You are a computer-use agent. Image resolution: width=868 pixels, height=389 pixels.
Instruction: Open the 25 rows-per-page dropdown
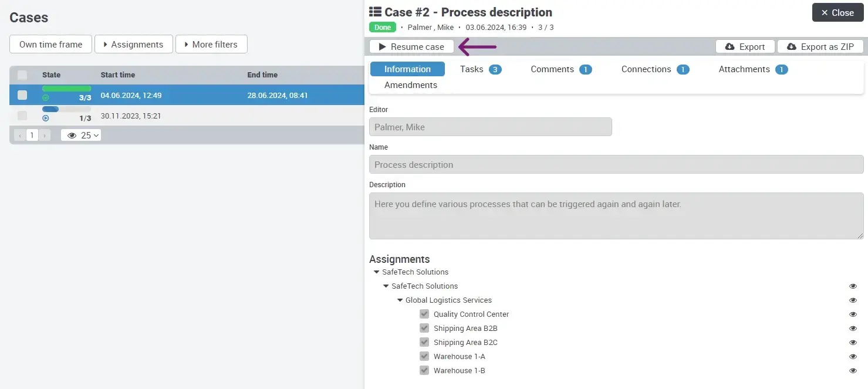81,136
